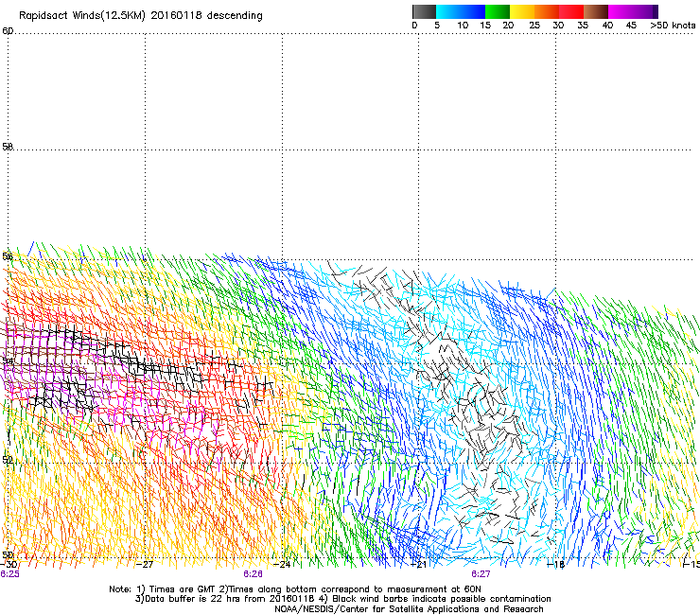Screen dimensions: 700x615
Task: Click the longitude label '-18'
Action: pyautogui.click(x=556, y=565)
